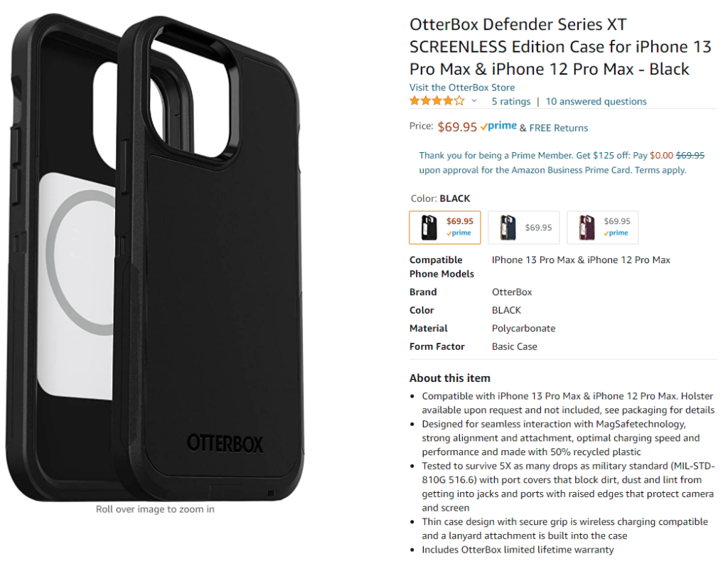Click the blue case thumbnail icon
Image resolution: width=728 pixels, height=569 pixels.
coord(508,228)
